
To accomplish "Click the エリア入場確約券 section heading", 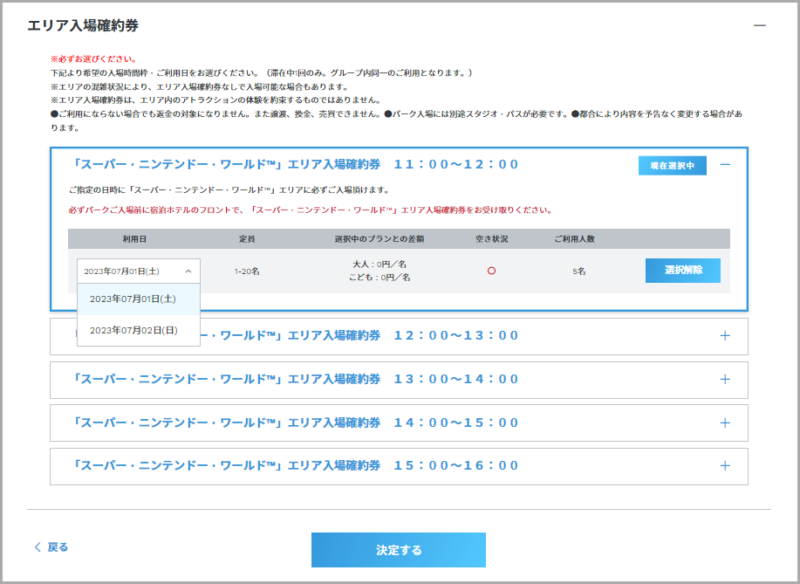I will [x=83, y=26].
